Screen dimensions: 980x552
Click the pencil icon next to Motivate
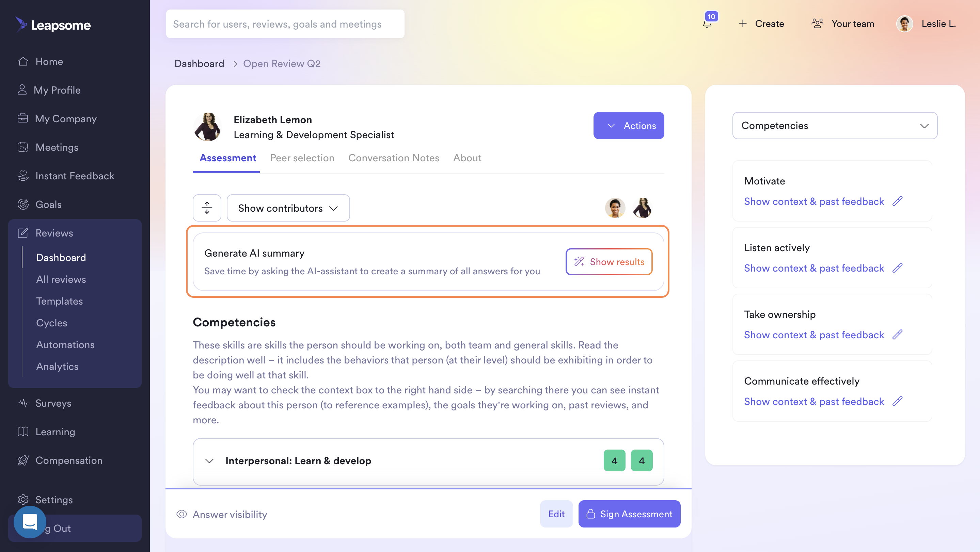pyautogui.click(x=898, y=201)
